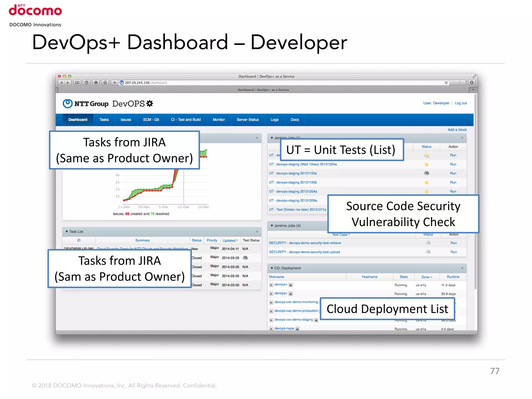
Task: Open the Dashboard menu tab
Action: coord(78,120)
